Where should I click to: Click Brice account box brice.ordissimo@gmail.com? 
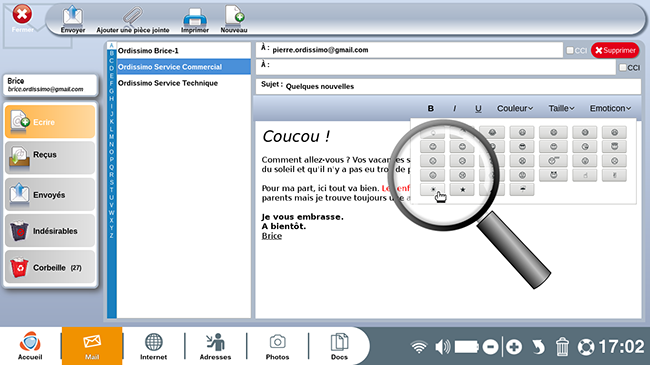click(x=50, y=85)
